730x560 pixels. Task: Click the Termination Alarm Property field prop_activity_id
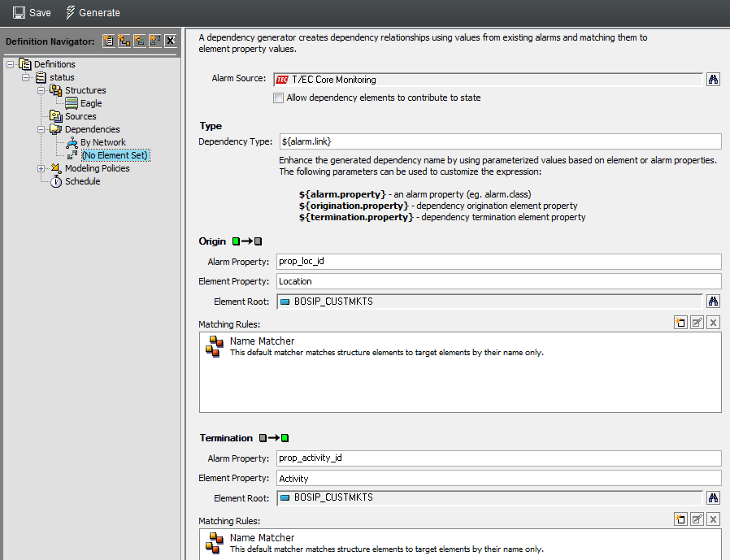[499, 458]
